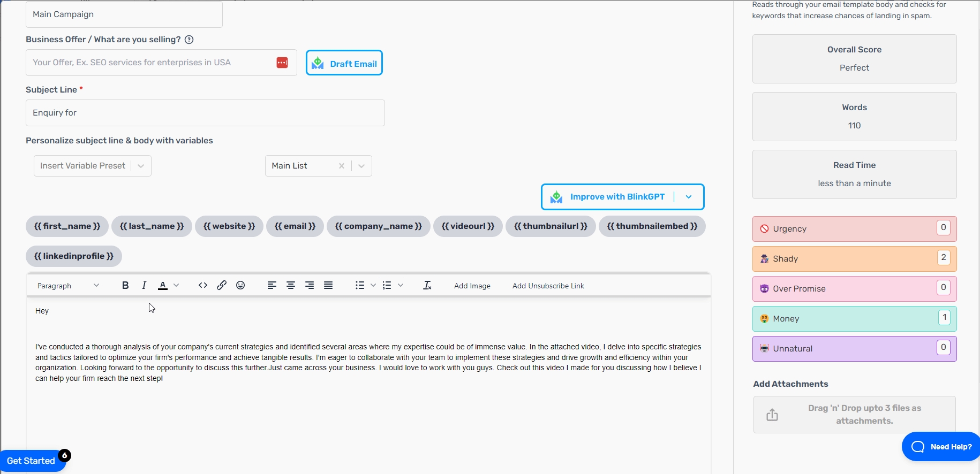This screenshot has width=980, height=474.
Task: Click the Draft Email button
Action: coord(344,63)
